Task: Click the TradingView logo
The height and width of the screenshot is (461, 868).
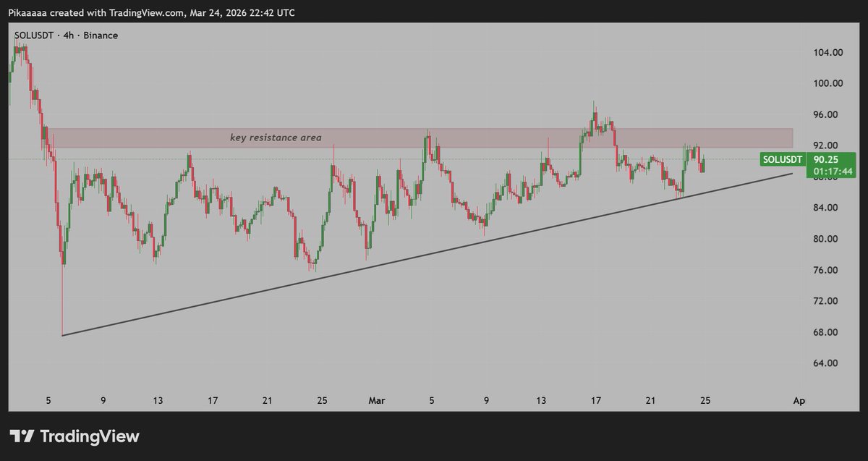Action: click(x=74, y=436)
